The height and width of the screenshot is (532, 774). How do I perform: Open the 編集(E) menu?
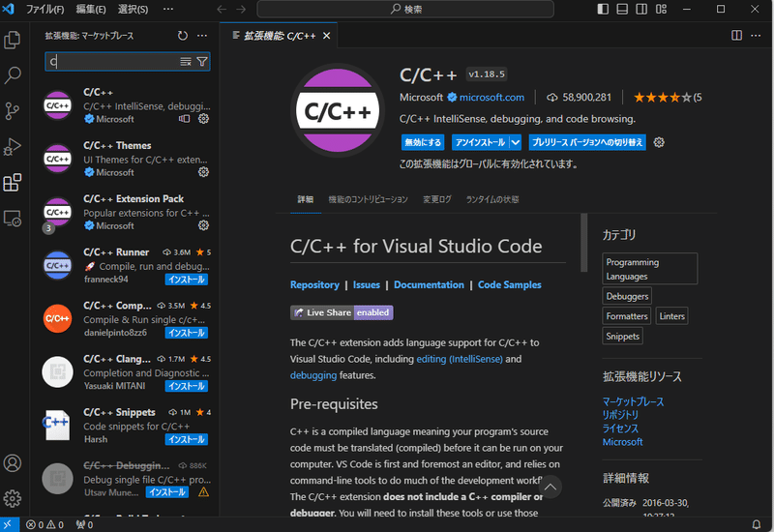[91, 9]
